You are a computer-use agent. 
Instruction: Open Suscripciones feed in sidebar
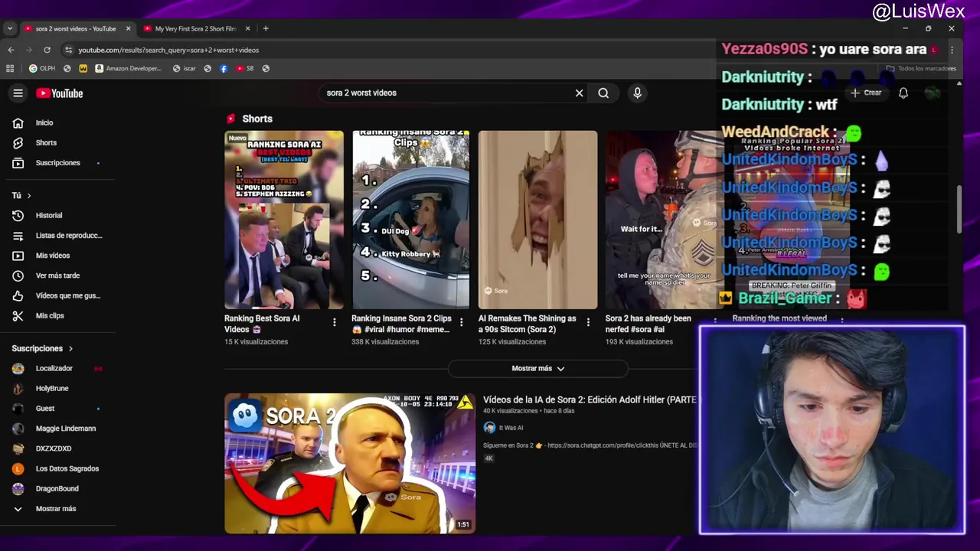click(x=57, y=163)
